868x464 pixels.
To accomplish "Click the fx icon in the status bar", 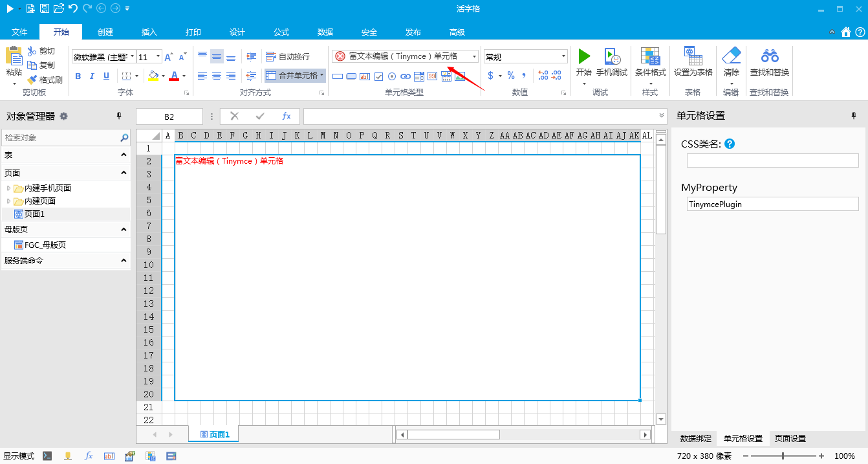I will tap(89, 456).
